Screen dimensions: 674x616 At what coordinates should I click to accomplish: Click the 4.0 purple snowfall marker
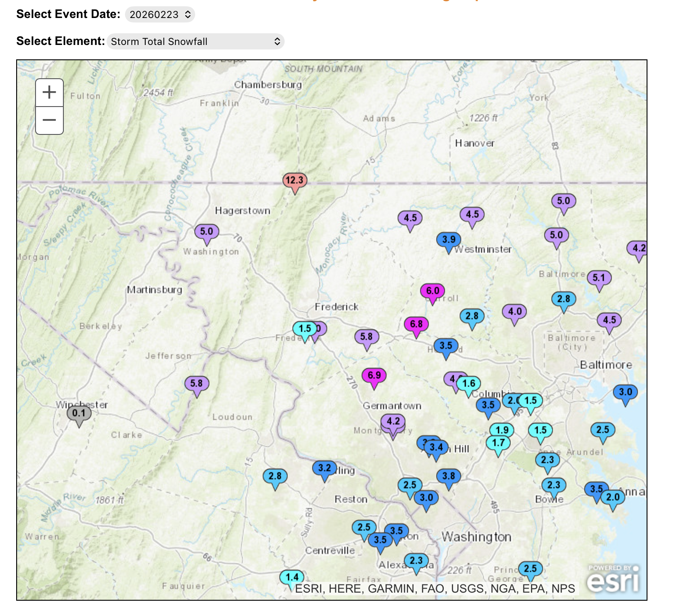[514, 312]
